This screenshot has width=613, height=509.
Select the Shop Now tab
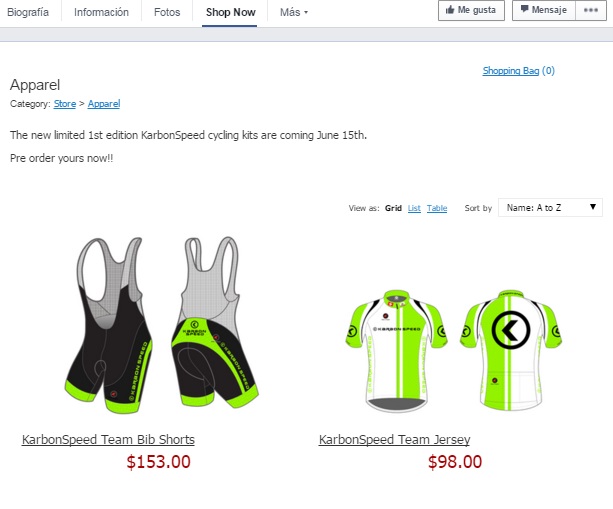click(231, 12)
